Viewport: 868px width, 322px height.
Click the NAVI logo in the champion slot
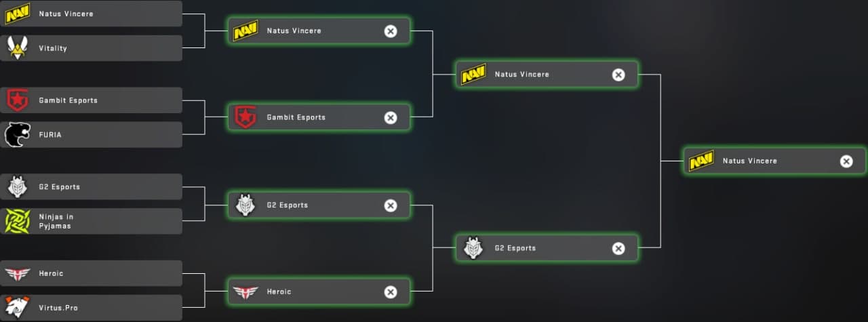[x=701, y=161]
